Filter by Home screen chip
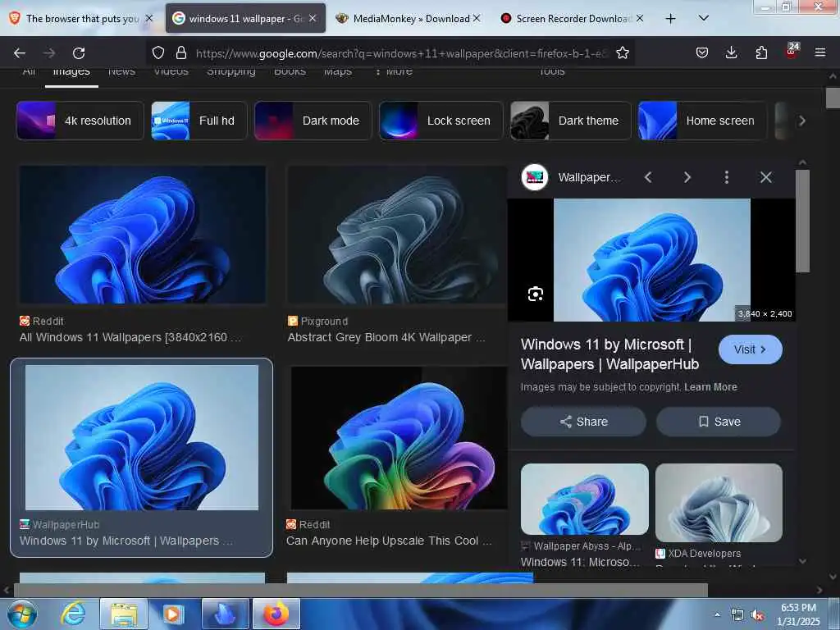840x630 pixels. click(x=702, y=121)
